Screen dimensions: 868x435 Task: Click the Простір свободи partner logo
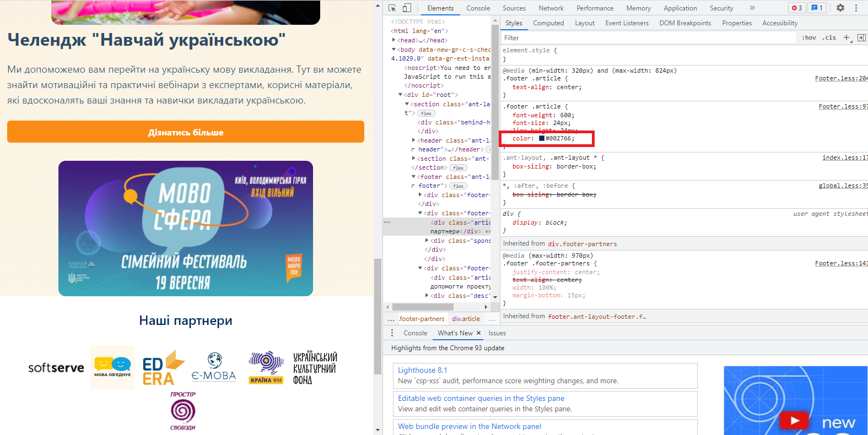pyautogui.click(x=183, y=411)
